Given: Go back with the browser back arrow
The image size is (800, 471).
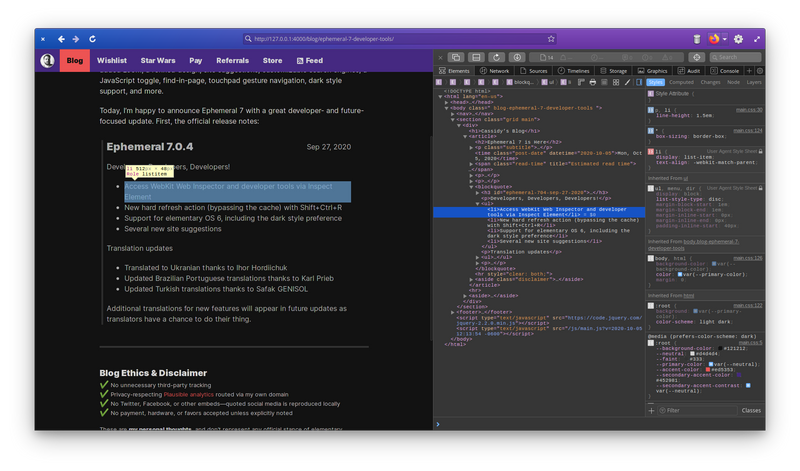Looking at the screenshot, I should 61,39.
